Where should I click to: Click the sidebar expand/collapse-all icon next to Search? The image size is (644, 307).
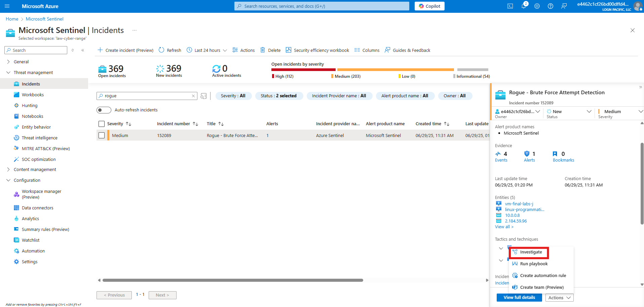73,50
